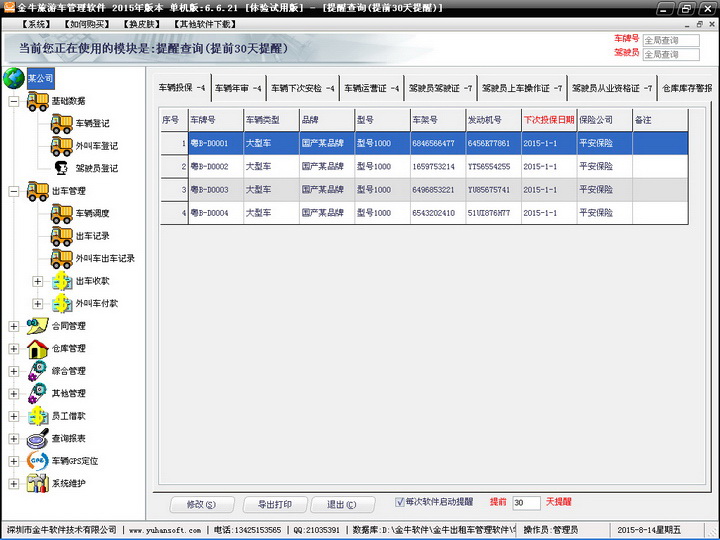Click the 员工借款 icon
The image size is (720, 540).
coord(38,416)
